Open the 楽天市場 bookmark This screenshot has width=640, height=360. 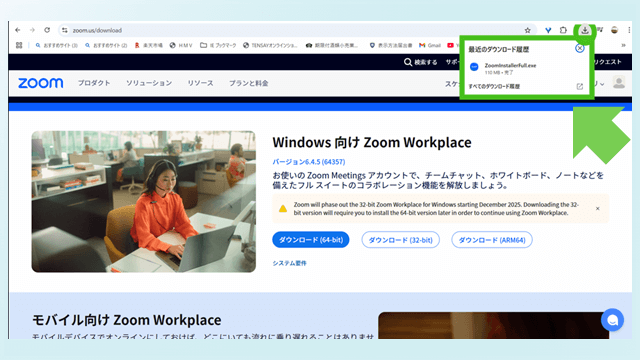pyautogui.click(x=149, y=45)
